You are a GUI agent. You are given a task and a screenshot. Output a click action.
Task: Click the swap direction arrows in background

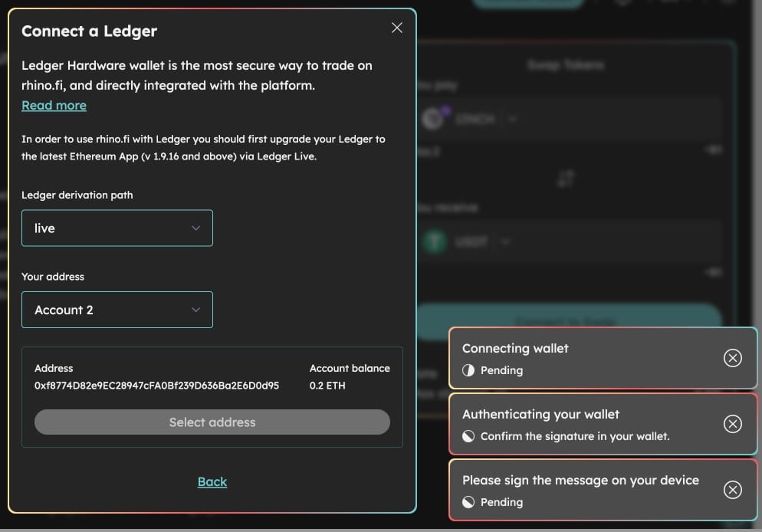click(x=566, y=179)
